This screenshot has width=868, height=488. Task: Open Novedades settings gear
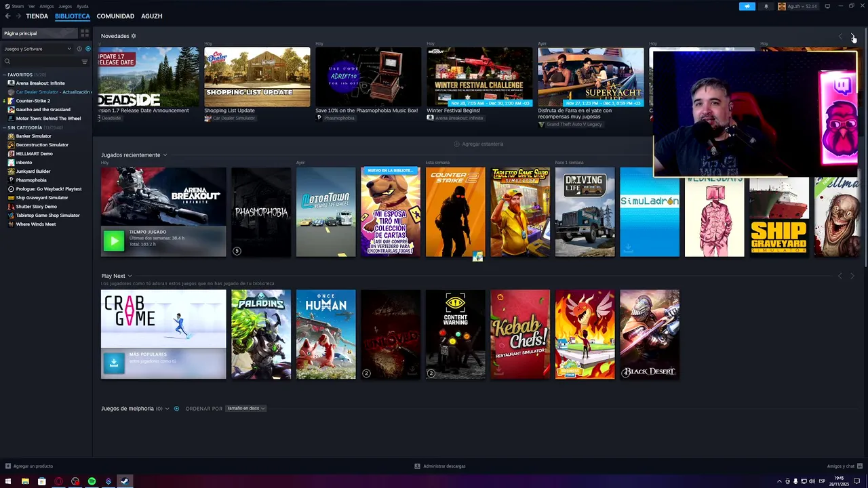point(134,36)
